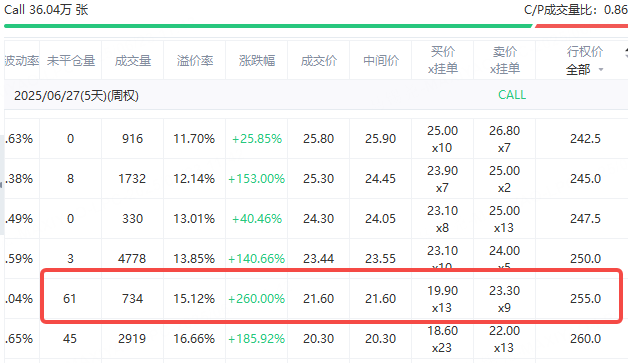Click volume 4778 in 250.0 row
The width and height of the screenshot is (628, 363).
132,259
